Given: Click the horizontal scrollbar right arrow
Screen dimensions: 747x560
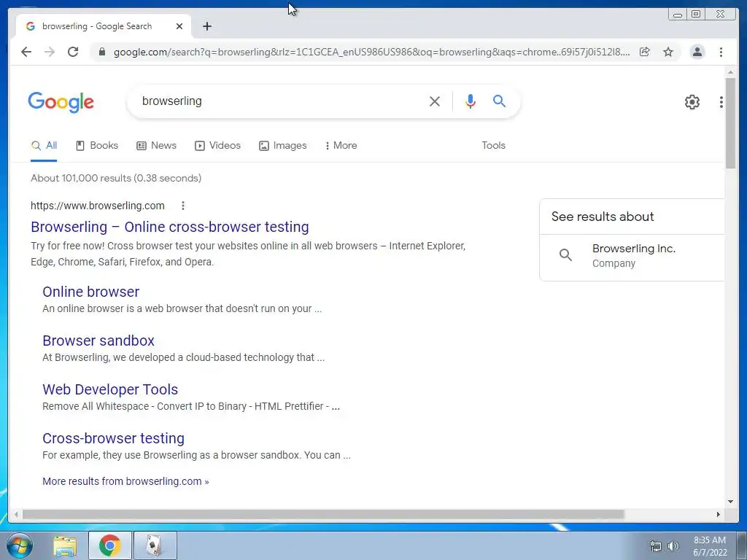Looking at the screenshot, I should pyautogui.click(x=718, y=514).
